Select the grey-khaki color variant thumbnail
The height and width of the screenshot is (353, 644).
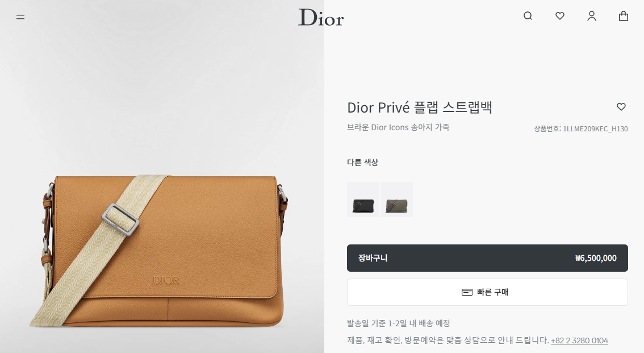tap(397, 200)
